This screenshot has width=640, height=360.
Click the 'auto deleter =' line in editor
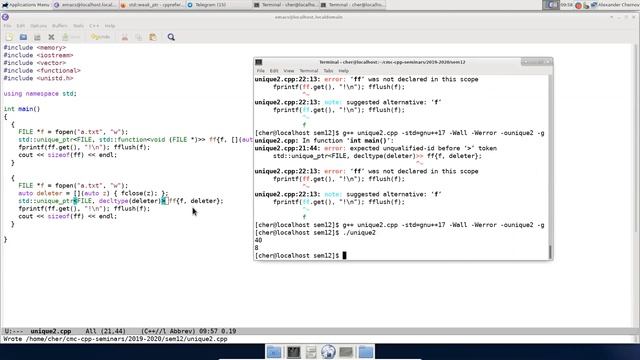coord(93,193)
